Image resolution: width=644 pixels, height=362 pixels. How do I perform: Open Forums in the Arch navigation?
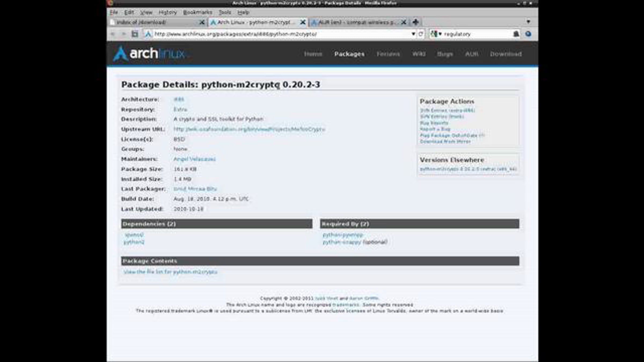click(x=388, y=54)
